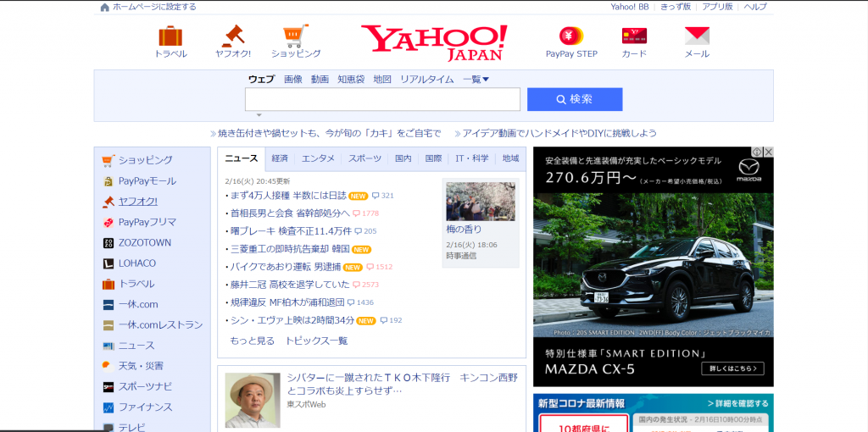868x432 pixels.
Task: Switch to the スポーツ news tab
Action: 364,158
